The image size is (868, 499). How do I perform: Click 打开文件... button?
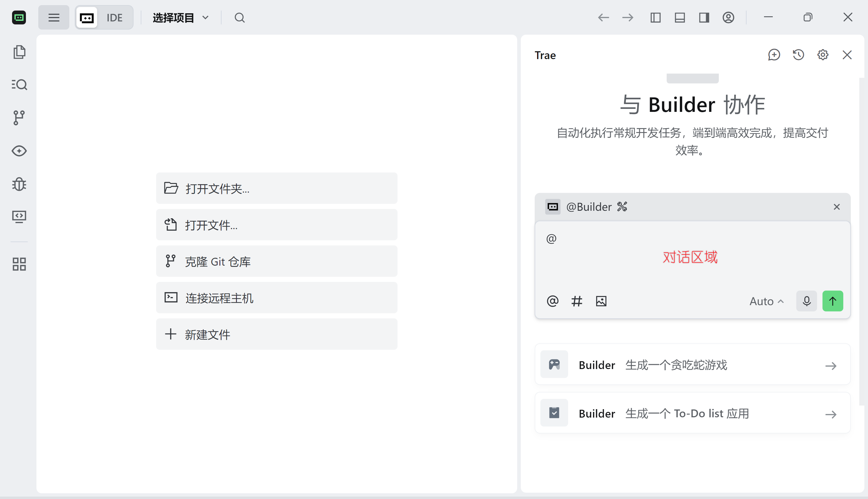coord(277,225)
